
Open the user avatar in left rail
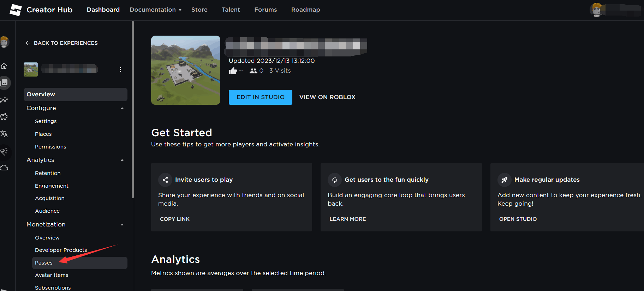pos(4,42)
